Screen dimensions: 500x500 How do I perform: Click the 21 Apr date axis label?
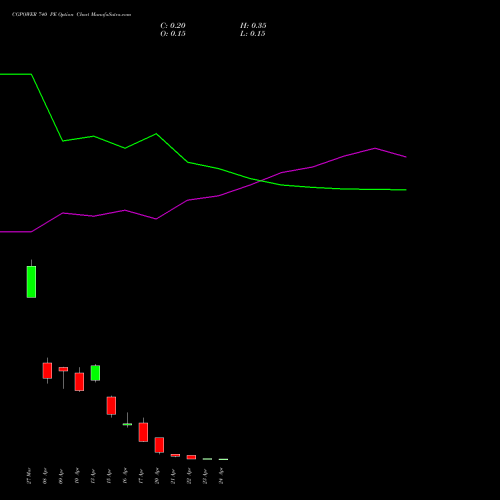pyautogui.click(x=173, y=476)
